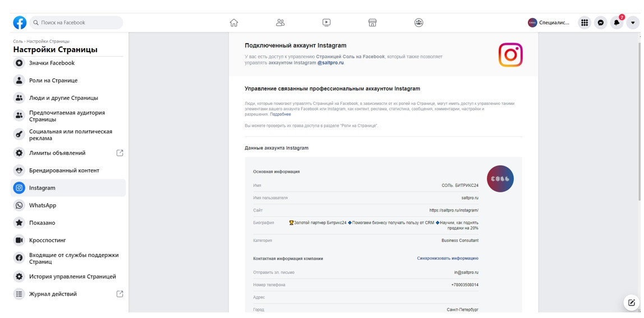Click the Facebook logo icon
Screen dimensions: 644x318
20,22
